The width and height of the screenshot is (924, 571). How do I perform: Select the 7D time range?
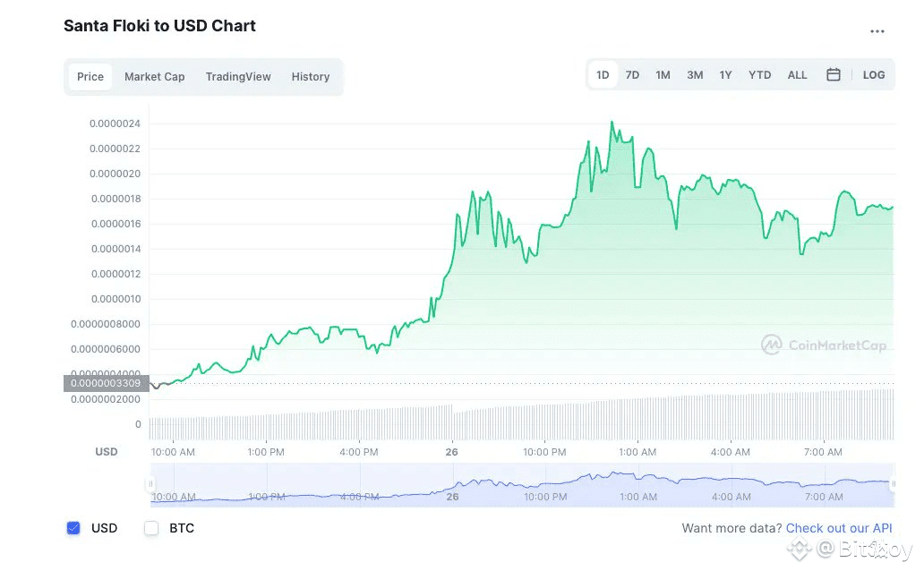[x=632, y=75]
